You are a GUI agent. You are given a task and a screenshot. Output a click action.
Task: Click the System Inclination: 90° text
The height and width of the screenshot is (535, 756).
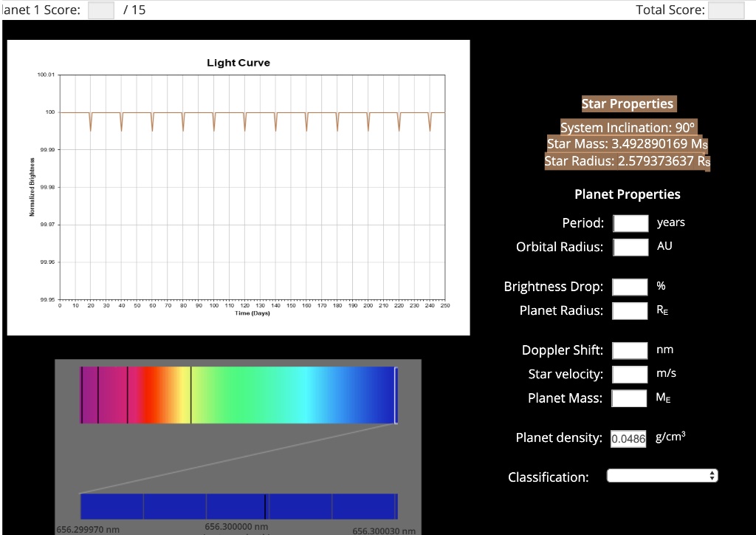(628, 127)
